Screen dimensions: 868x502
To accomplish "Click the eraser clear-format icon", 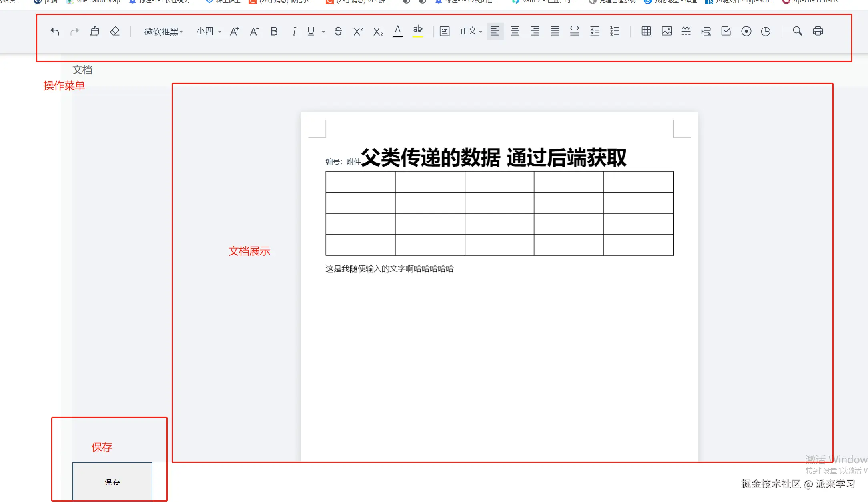I will coord(115,31).
